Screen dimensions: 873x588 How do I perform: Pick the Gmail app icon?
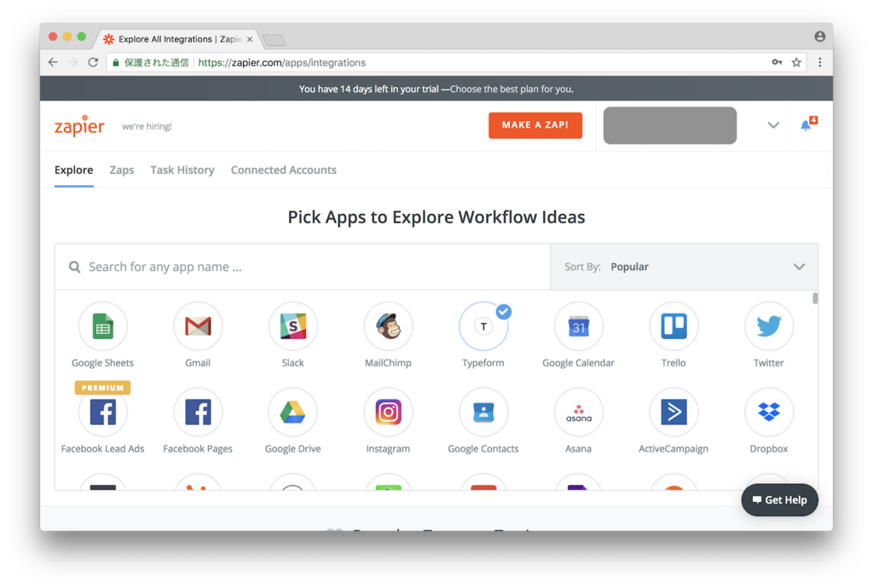point(198,326)
